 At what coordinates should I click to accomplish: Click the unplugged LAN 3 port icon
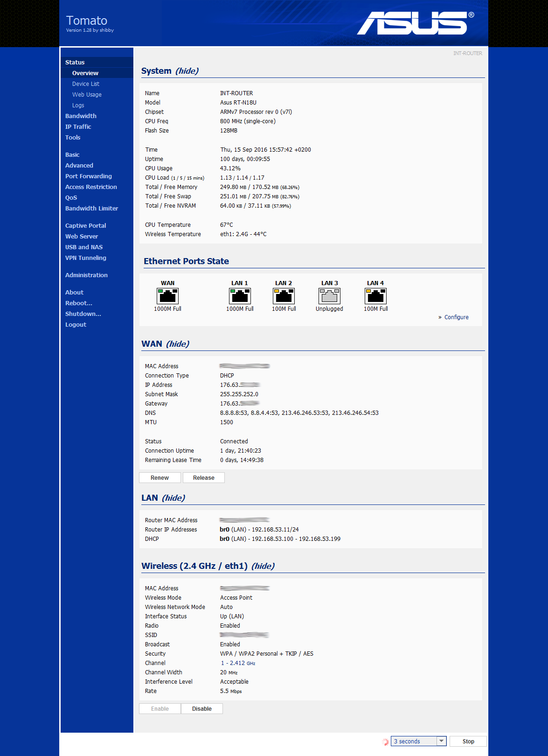[x=329, y=296]
